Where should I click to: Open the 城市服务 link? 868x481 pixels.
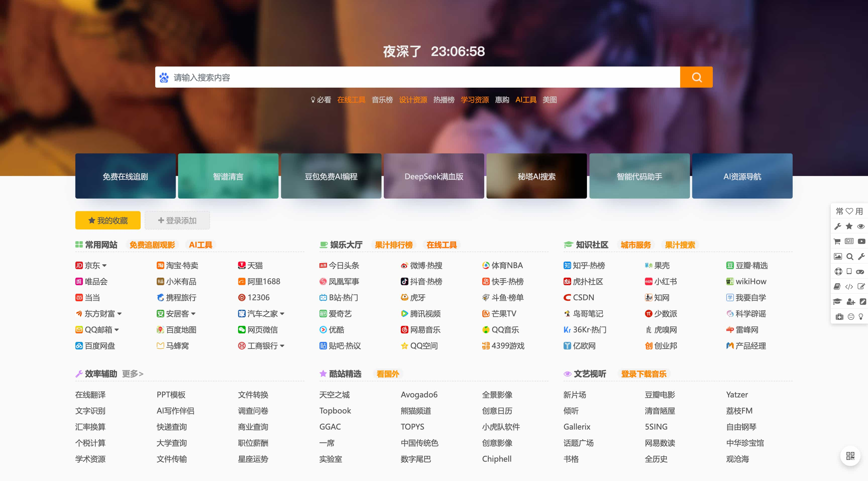(635, 245)
